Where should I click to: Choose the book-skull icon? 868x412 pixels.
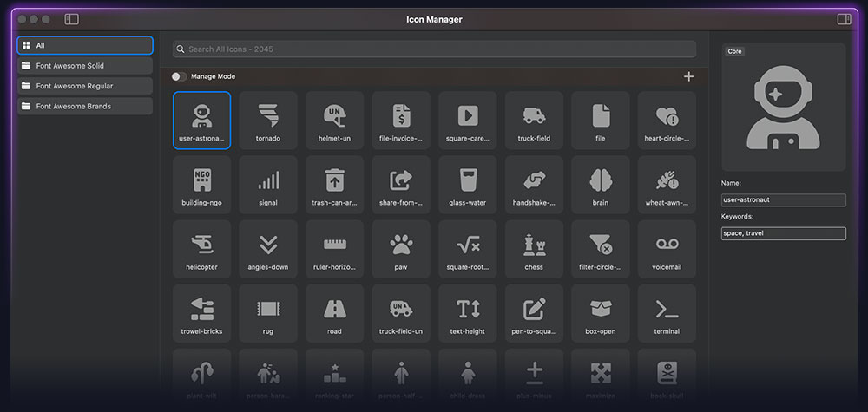pos(667,377)
